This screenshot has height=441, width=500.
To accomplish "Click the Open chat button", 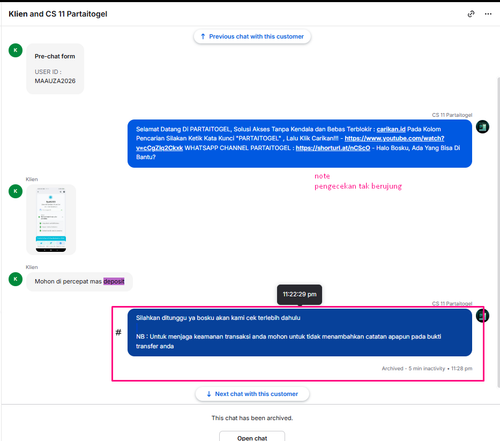I will (252, 437).
